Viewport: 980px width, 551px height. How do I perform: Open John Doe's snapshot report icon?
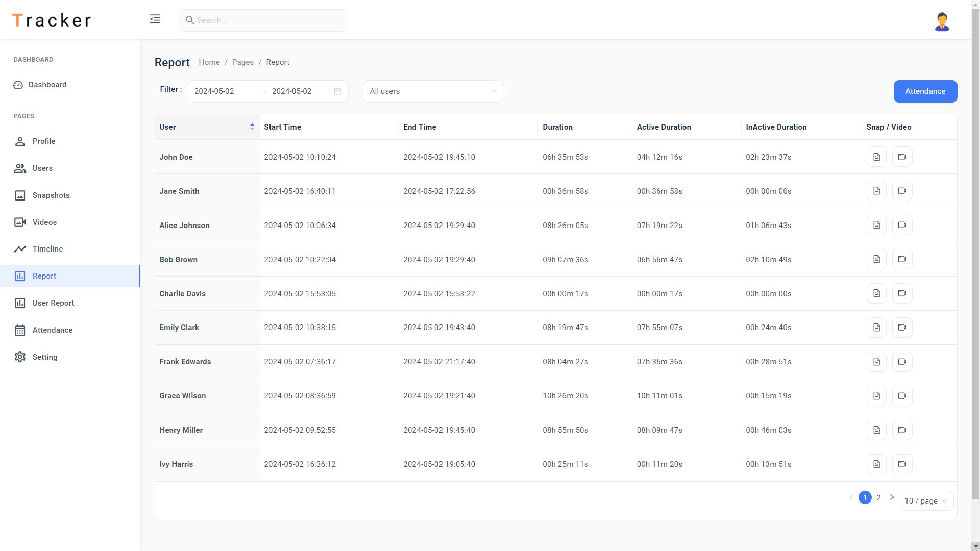[x=876, y=157]
